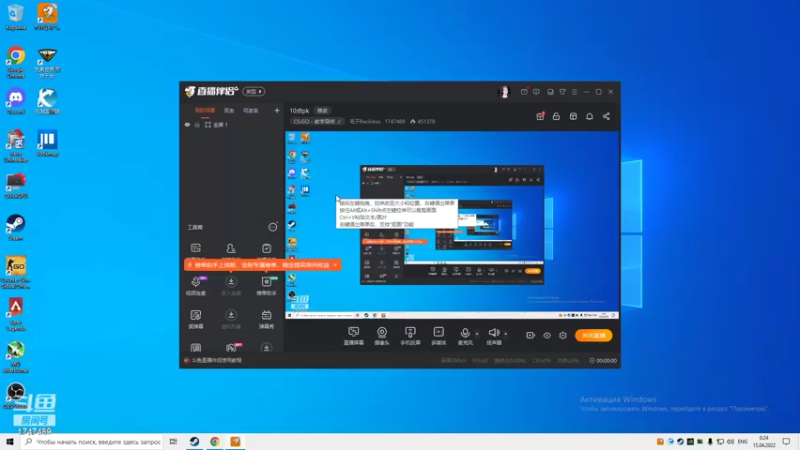Image resolution: width=800 pixels, height=450 pixels.
Task: Open the Windows Start menu
Action: [x=10, y=441]
